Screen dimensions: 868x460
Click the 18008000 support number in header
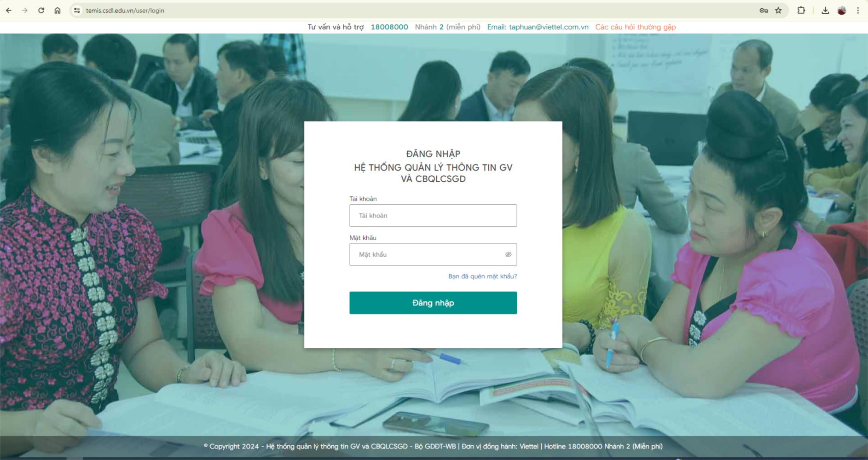coord(389,27)
